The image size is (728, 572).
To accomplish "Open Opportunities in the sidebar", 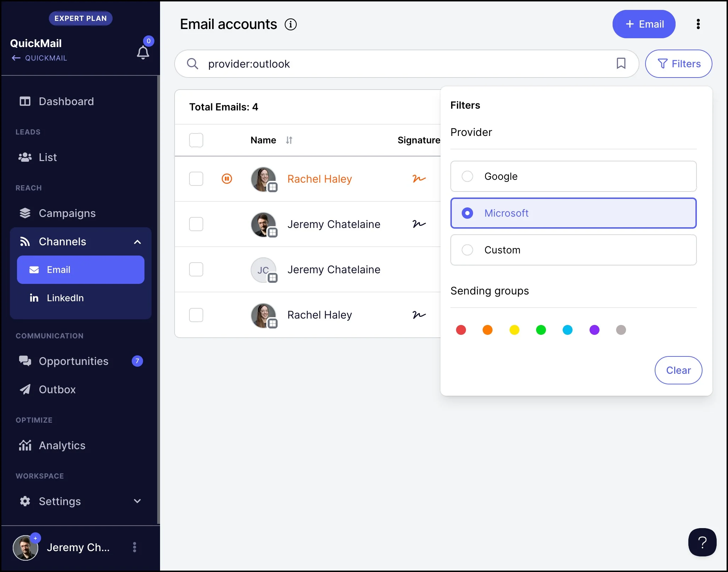I will point(81,361).
